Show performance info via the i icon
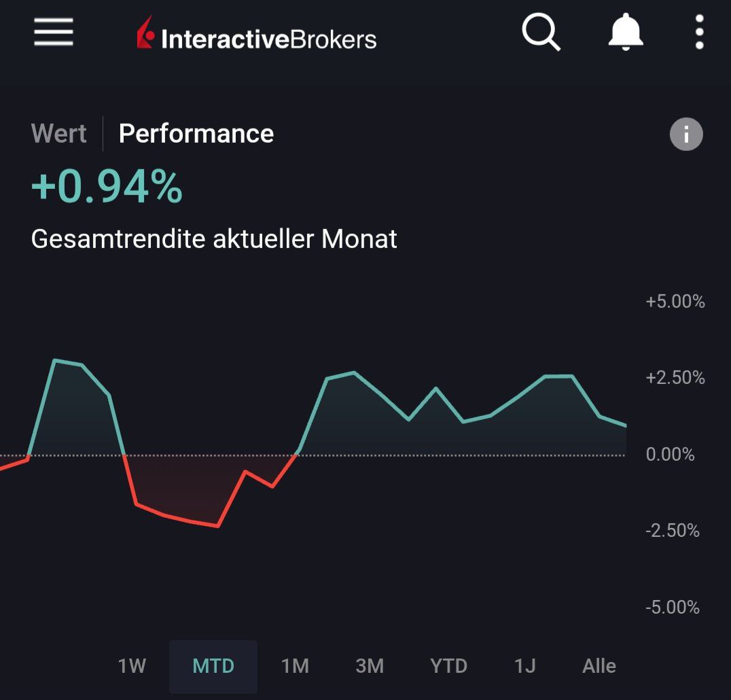The image size is (731, 700). (x=686, y=135)
